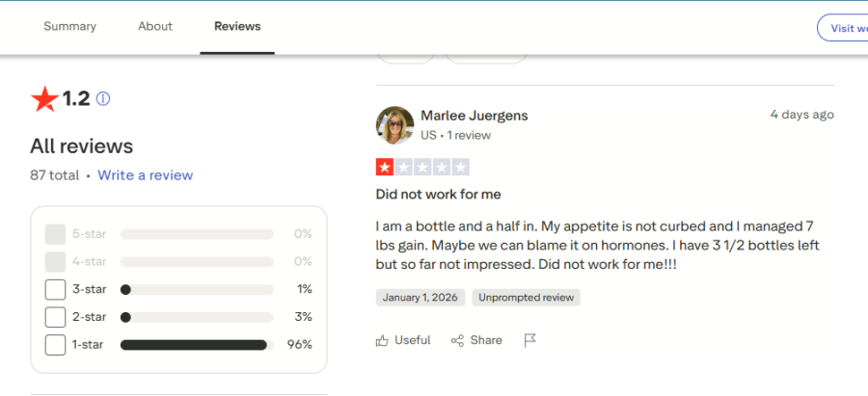The height and width of the screenshot is (396, 868).
Task: Click the rating info icon beside 1.2
Action: [x=103, y=98]
